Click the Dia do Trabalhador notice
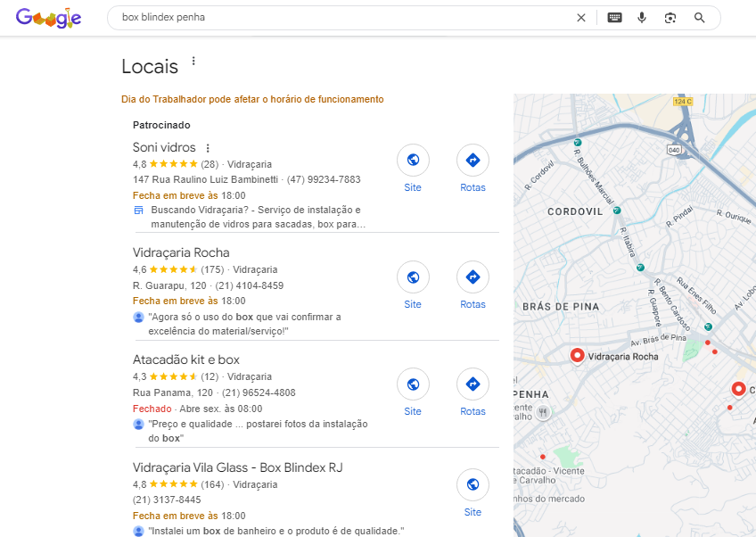The height and width of the screenshot is (537, 756). (x=252, y=99)
